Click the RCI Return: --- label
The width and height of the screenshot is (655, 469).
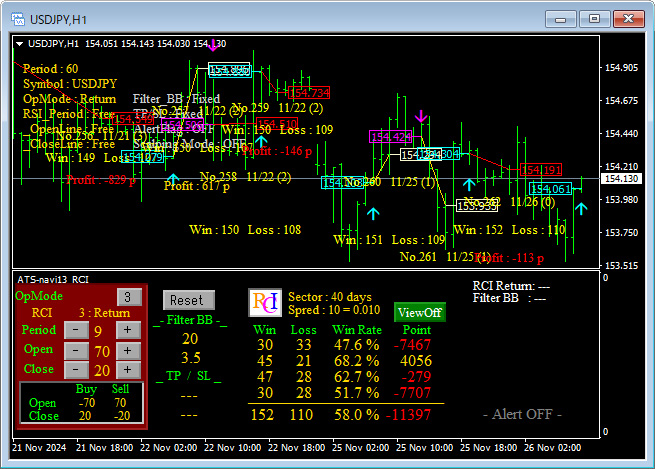[x=511, y=286]
